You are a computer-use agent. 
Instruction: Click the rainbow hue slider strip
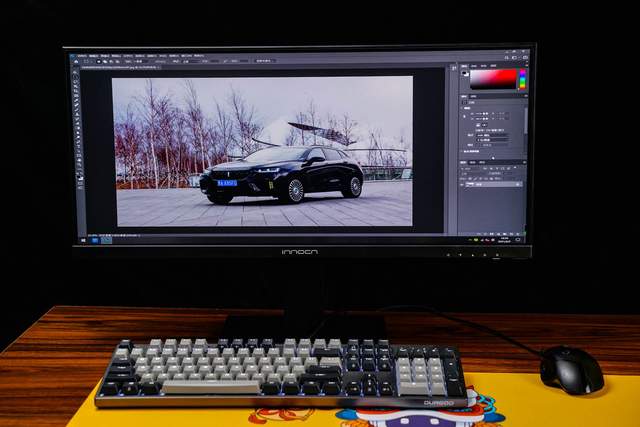pos(522,79)
